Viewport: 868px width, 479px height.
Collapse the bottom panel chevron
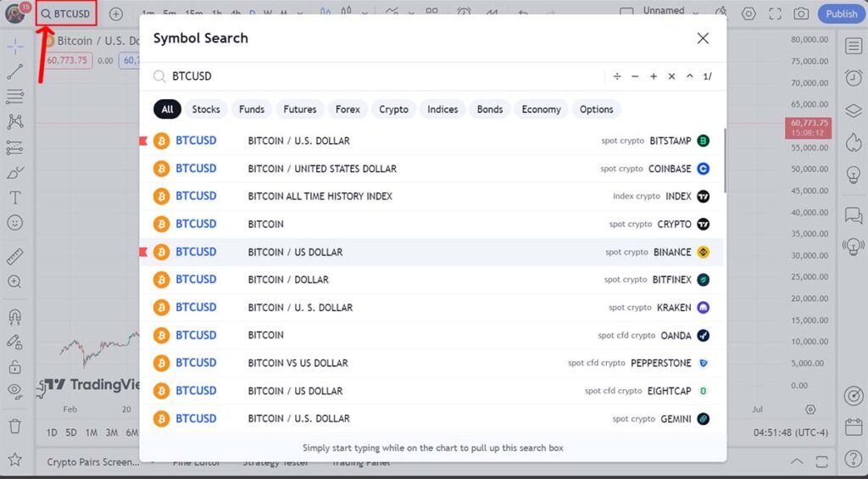coord(796,462)
